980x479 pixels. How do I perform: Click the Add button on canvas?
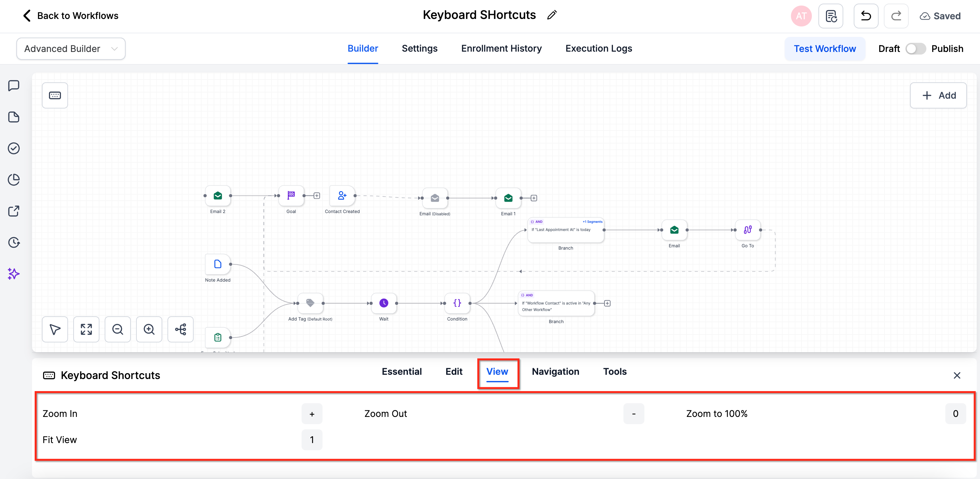pos(938,95)
